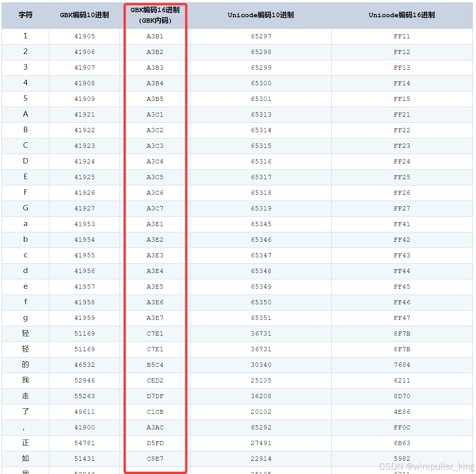Click the cell showing FF14

point(402,83)
